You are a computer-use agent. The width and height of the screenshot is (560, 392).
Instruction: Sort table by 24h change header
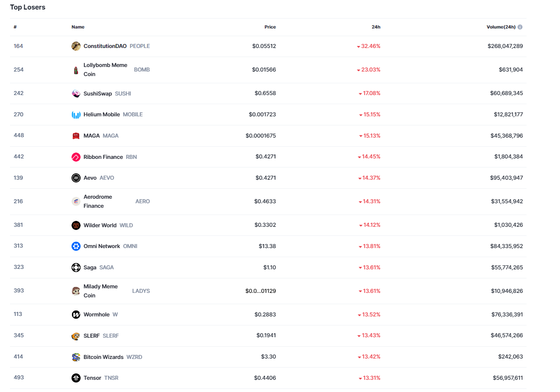point(376,27)
